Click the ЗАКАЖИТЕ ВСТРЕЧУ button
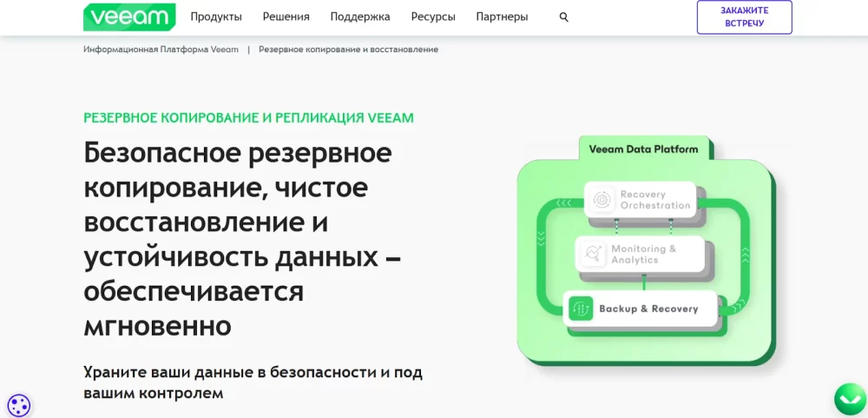The image size is (868, 418). pyautogui.click(x=744, y=17)
